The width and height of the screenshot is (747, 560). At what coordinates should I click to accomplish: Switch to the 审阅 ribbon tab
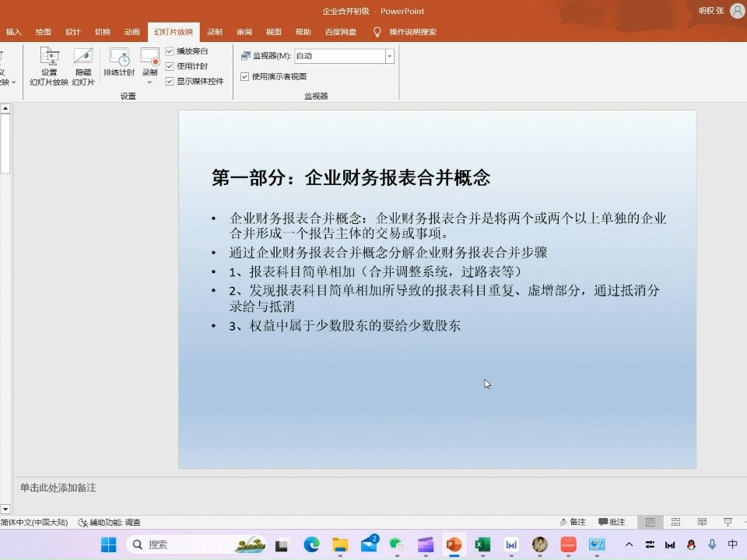coord(244,32)
